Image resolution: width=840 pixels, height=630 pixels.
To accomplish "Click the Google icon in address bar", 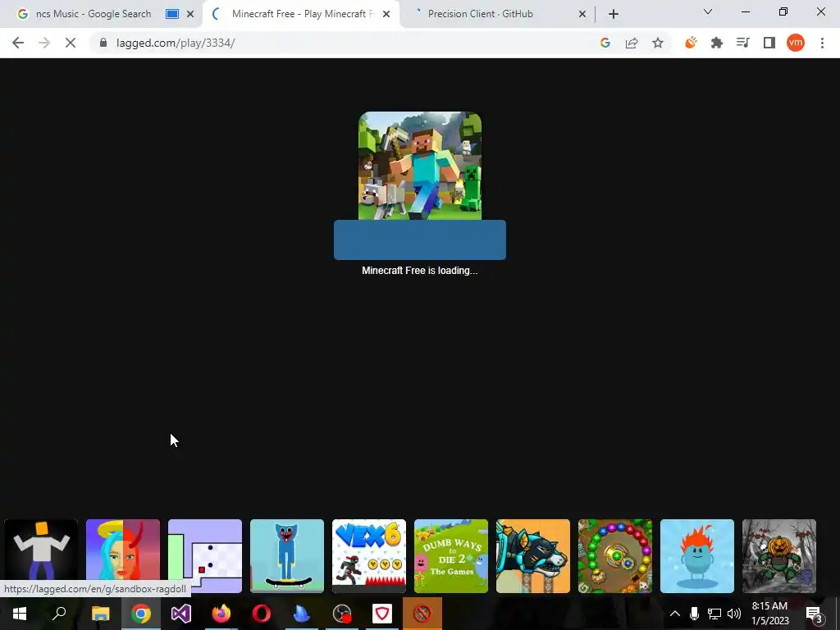I will click(605, 43).
